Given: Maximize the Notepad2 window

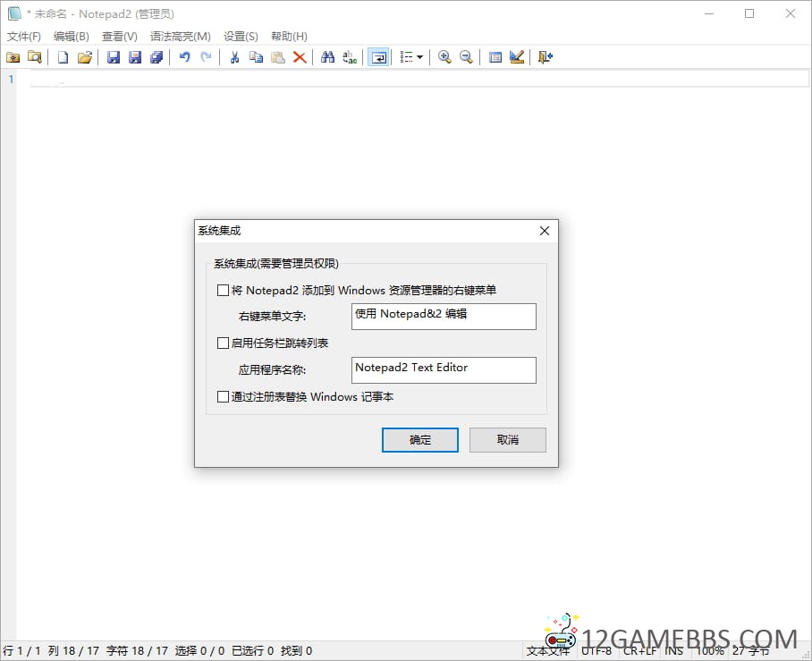Looking at the screenshot, I should 749,13.
